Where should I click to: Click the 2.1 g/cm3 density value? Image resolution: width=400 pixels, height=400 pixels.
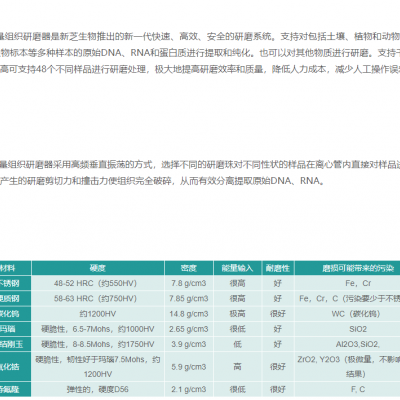click(x=189, y=389)
